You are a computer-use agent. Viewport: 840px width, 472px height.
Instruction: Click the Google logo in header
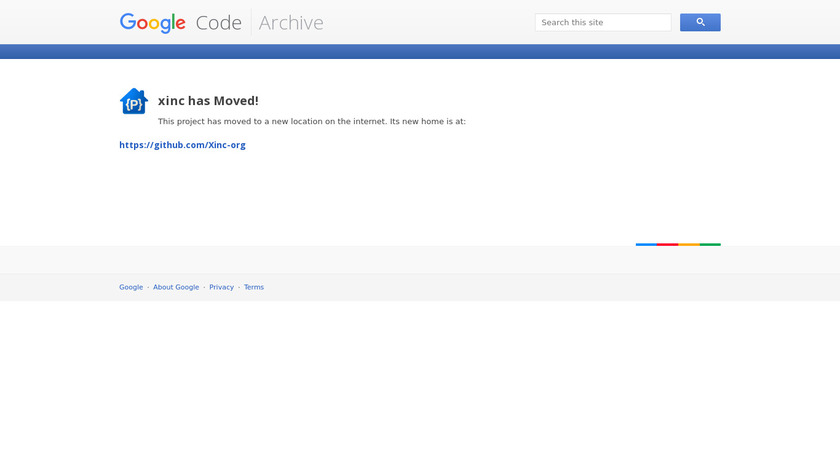pos(153,23)
